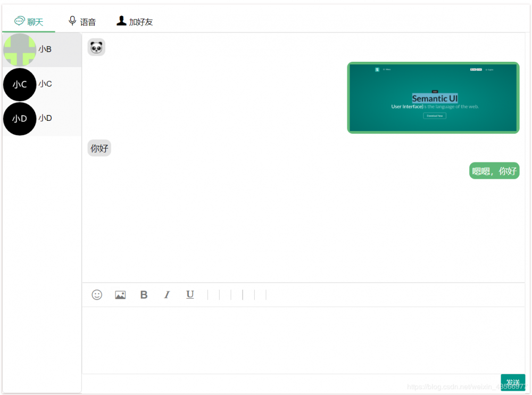Click the chat bubble icon beside 聊天
Viewport: 532px width, 395px height.
click(x=19, y=21)
